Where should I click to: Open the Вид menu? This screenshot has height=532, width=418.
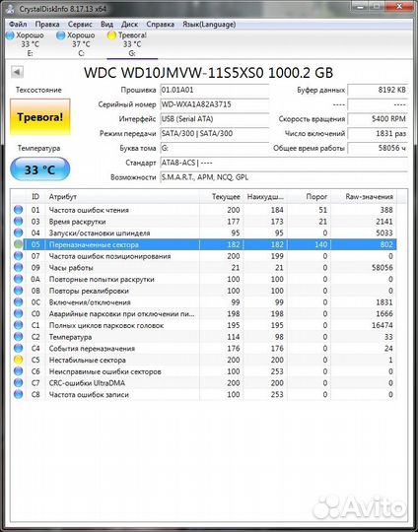click(x=106, y=25)
